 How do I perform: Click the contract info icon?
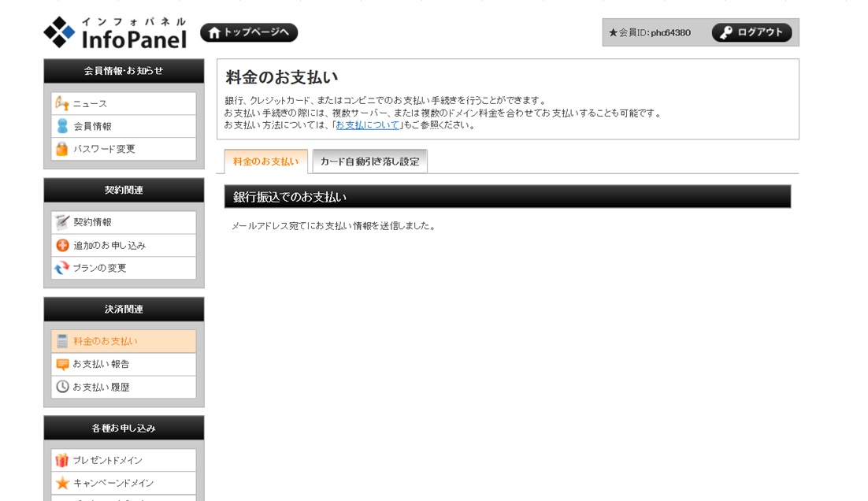(62, 222)
